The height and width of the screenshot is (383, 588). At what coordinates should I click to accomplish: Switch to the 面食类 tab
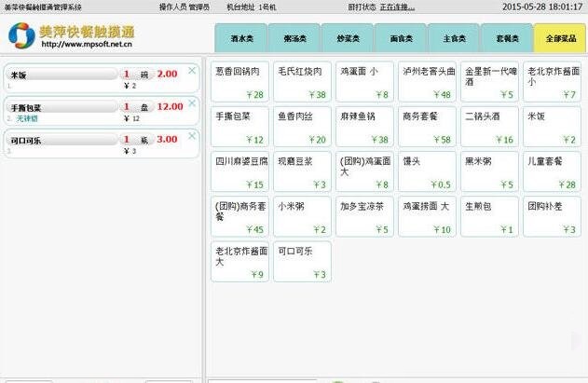pyautogui.click(x=402, y=38)
